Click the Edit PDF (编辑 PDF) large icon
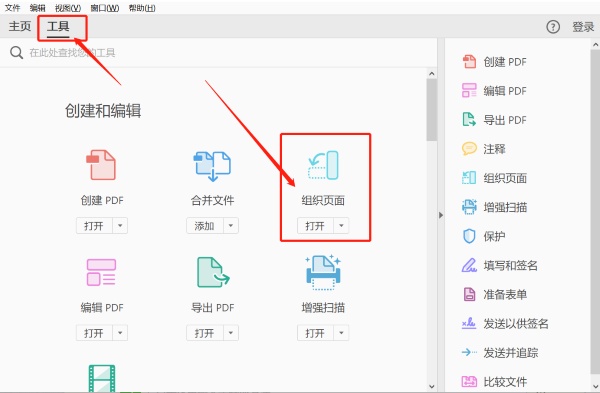The width and height of the screenshot is (600, 393). click(101, 272)
